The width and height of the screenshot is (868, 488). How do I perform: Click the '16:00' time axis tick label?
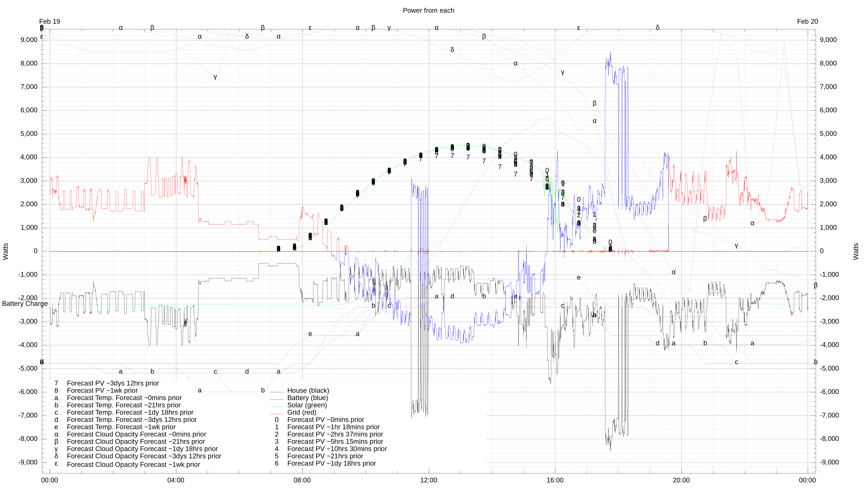point(555,480)
